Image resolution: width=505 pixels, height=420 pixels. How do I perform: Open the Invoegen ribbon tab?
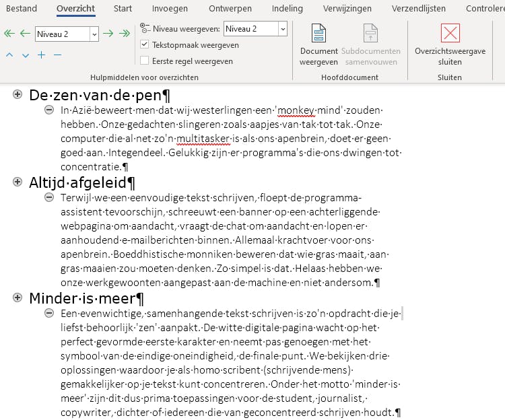click(x=170, y=8)
